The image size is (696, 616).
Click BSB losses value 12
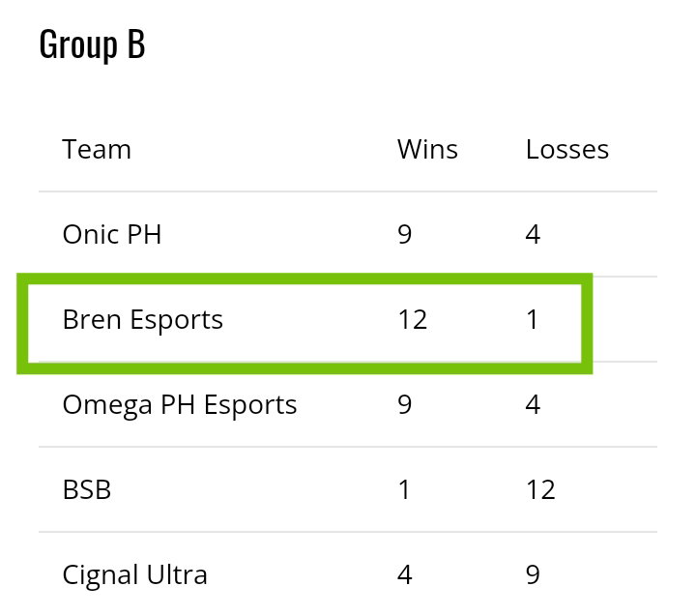tap(540, 490)
